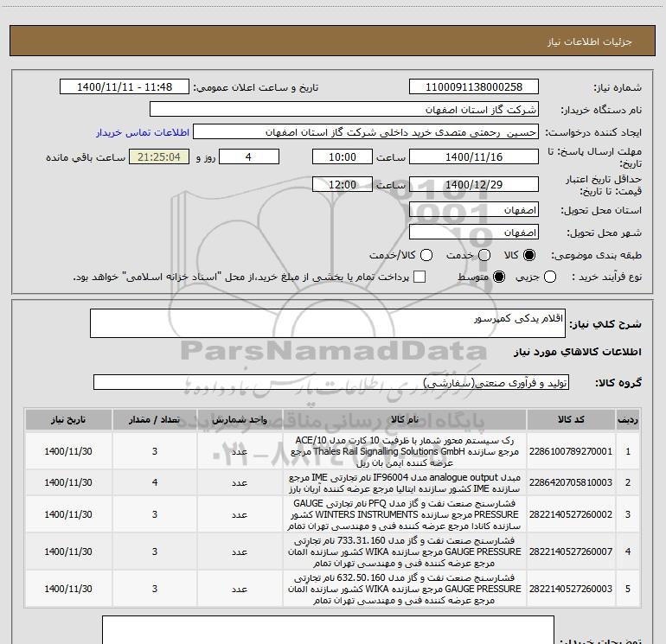Click the price validity time field 12:00

pos(343,184)
